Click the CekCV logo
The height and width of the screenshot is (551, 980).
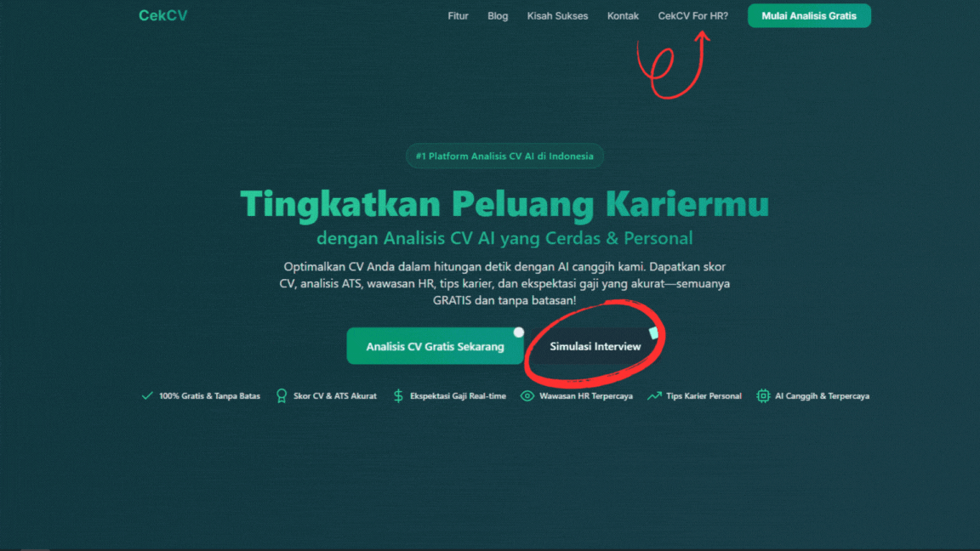(x=162, y=15)
